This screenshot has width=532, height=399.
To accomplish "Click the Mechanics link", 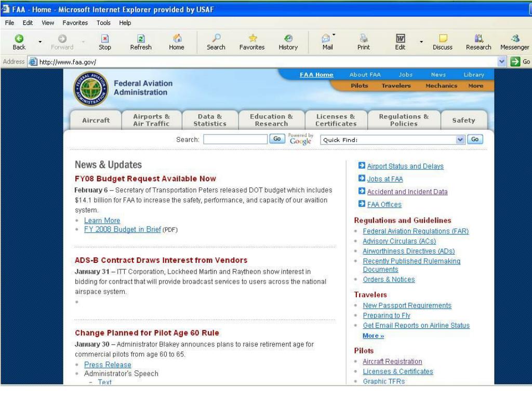I will pos(442,86).
